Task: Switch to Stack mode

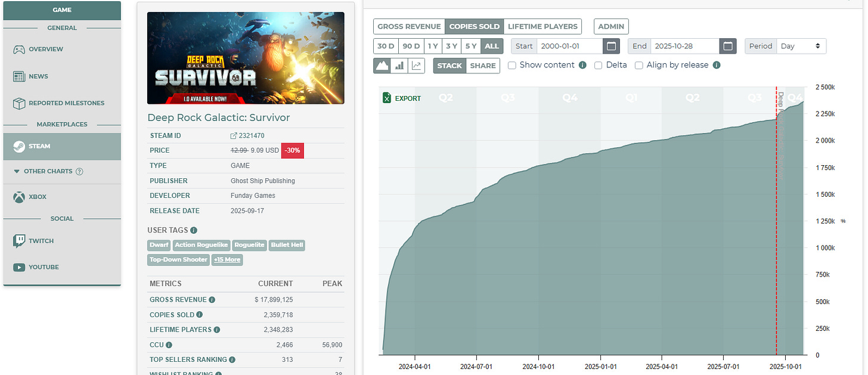Action: (x=449, y=66)
